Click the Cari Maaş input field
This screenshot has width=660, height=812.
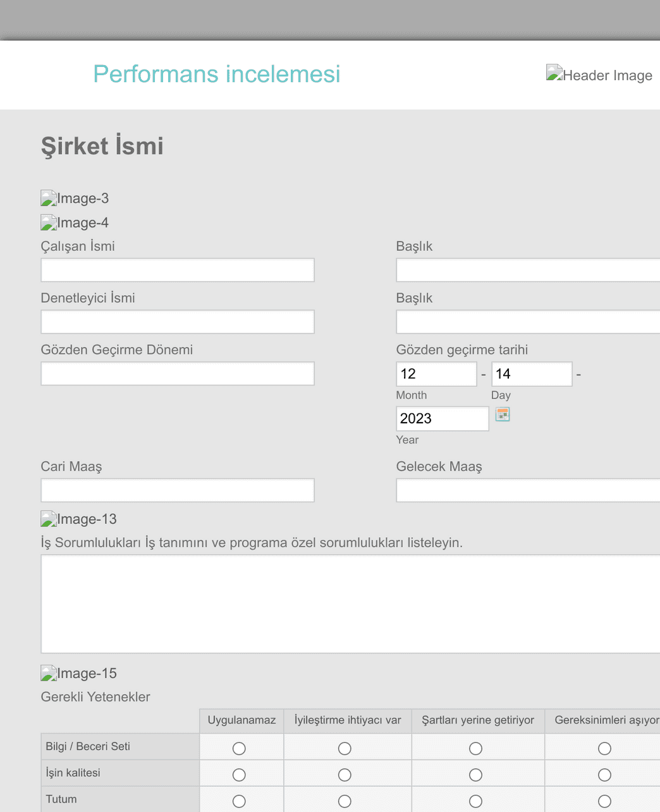tap(178, 490)
